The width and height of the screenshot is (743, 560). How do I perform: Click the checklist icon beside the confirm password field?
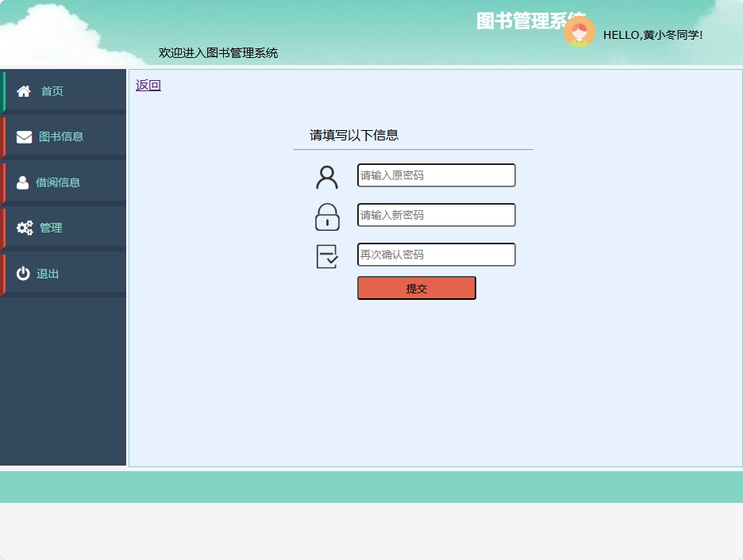pyautogui.click(x=326, y=255)
